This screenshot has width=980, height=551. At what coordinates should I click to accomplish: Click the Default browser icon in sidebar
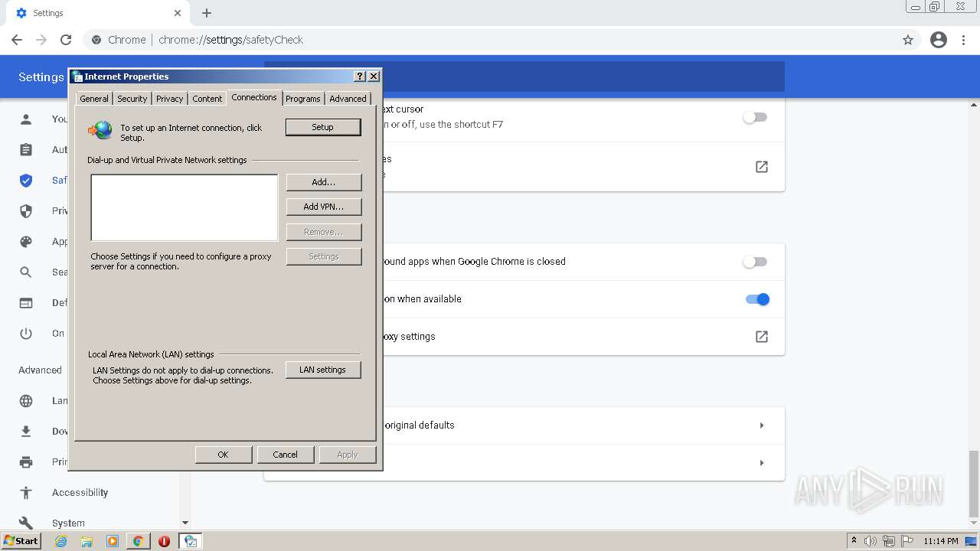[x=26, y=303]
